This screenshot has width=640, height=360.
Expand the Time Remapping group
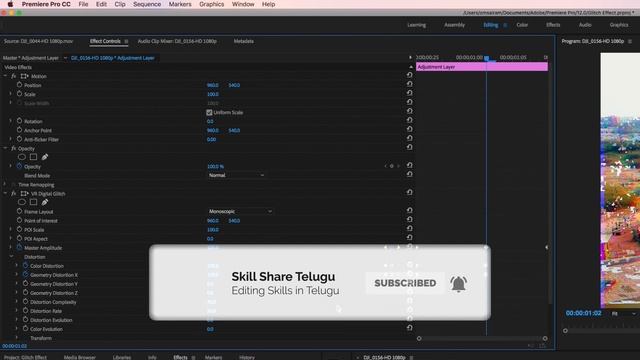(5, 184)
